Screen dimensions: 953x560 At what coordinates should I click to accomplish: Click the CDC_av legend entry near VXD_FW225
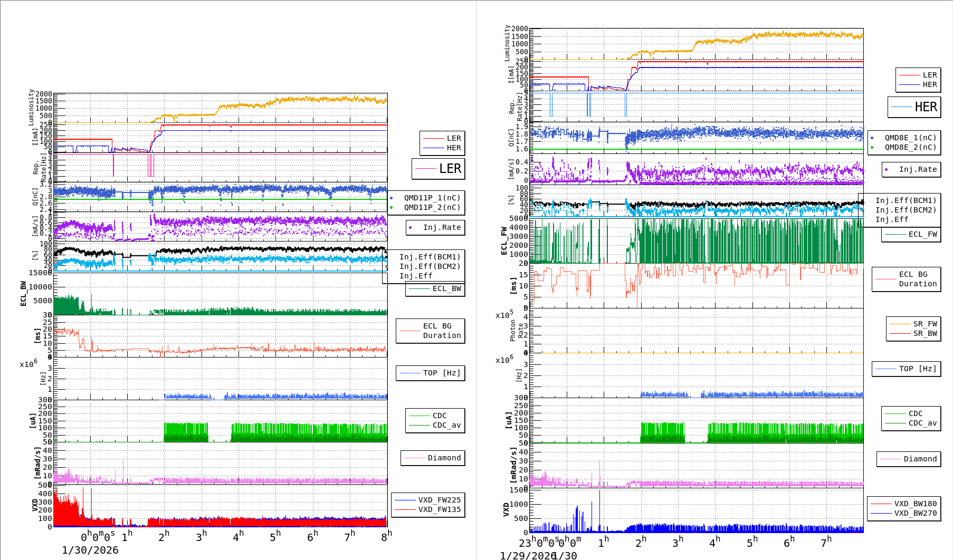point(446,425)
